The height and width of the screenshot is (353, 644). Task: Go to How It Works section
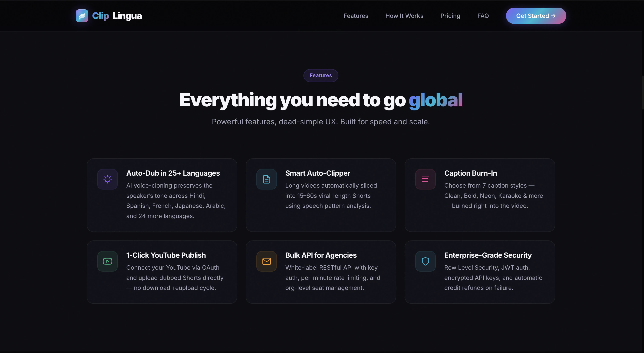click(404, 16)
